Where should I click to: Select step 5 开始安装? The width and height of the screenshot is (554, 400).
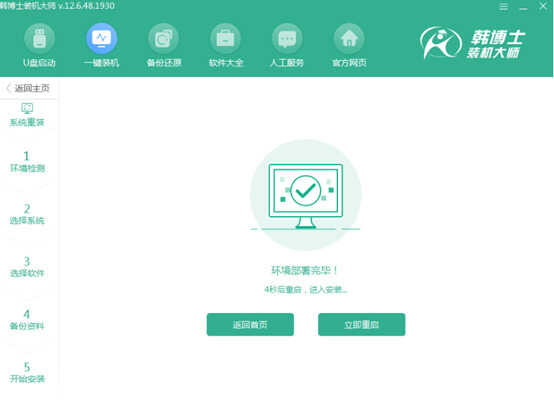pyautogui.click(x=27, y=372)
